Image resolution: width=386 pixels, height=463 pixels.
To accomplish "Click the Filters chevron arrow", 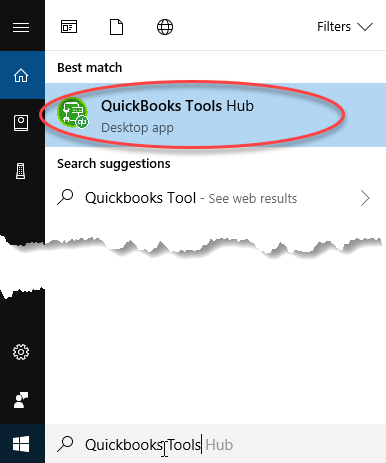I will click(x=365, y=27).
